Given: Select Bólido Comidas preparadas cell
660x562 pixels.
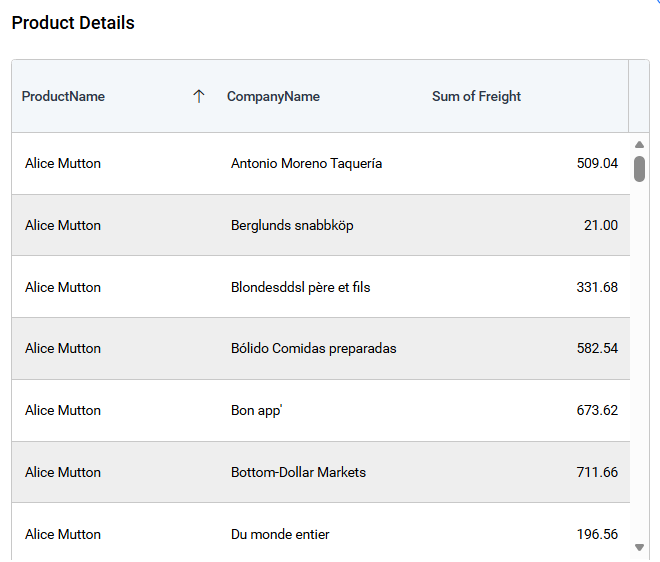Looking at the screenshot, I should pyautogui.click(x=313, y=349).
